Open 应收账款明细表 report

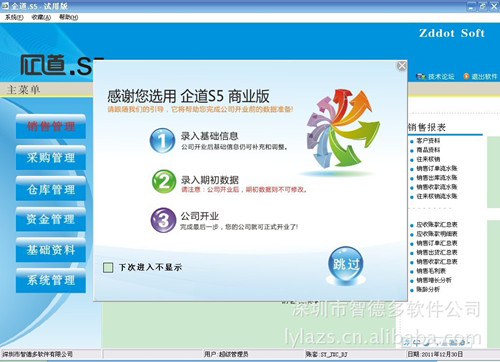[x=437, y=234]
